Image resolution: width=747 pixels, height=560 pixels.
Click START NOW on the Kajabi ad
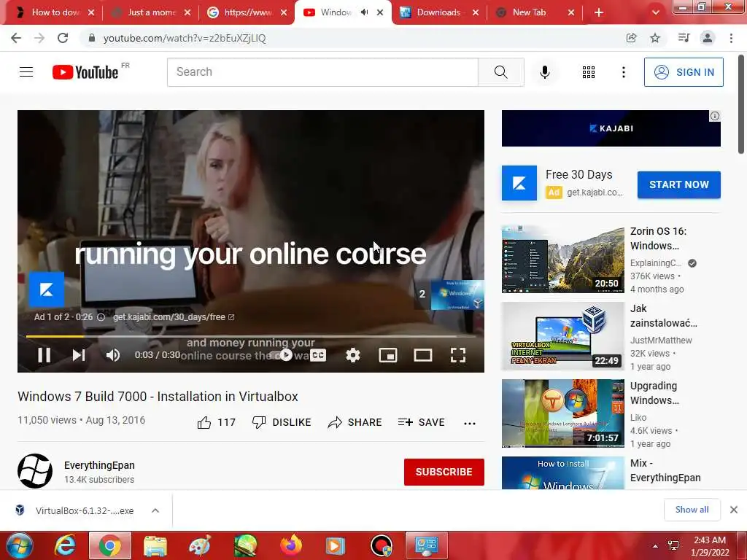tap(679, 184)
